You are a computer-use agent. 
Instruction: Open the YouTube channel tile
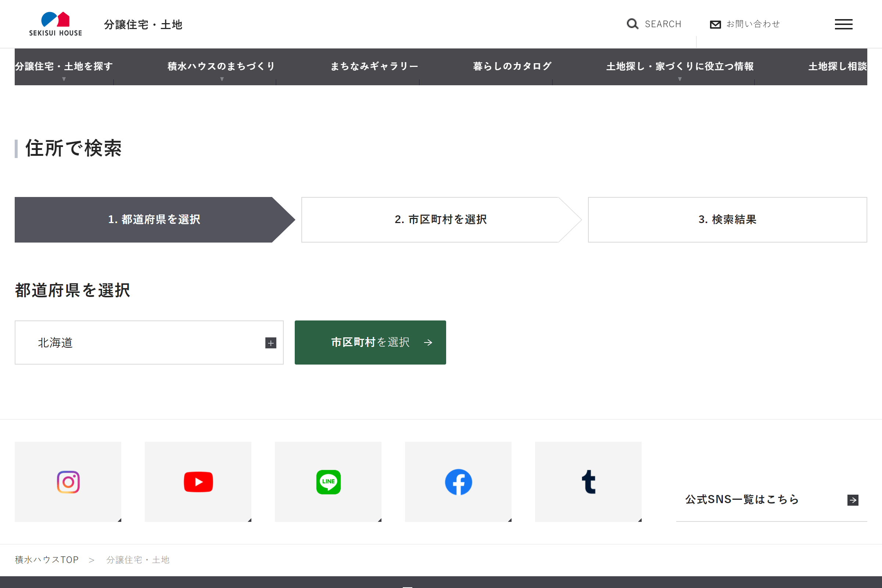(198, 482)
